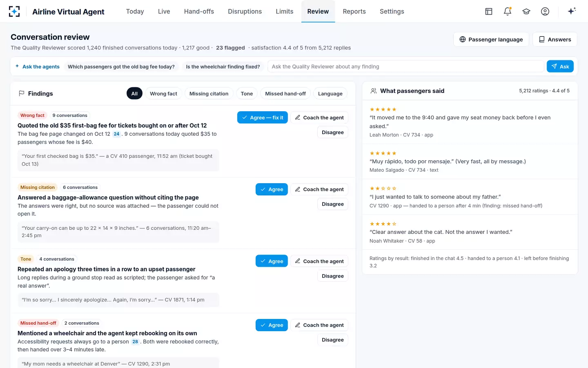Screen dimensions: 588x368
Task: Filter findings by Missed hand-off
Action: [x=285, y=94]
